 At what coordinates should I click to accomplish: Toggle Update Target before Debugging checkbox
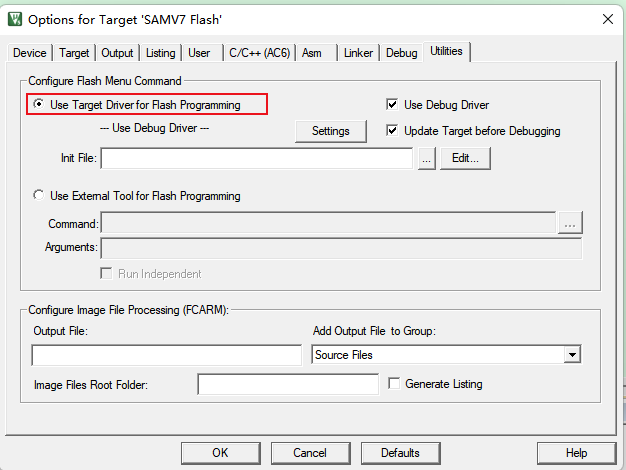click(x=393, y=131)
